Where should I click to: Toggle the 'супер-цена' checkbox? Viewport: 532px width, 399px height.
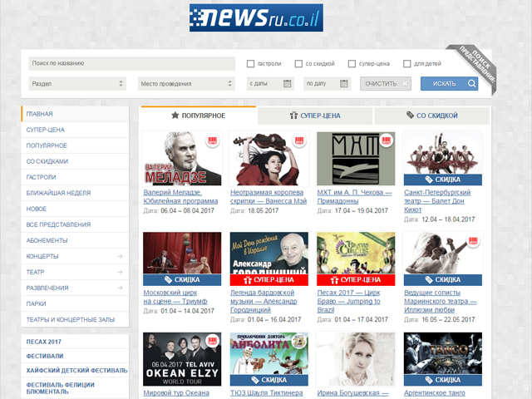(x=352, y=63)
